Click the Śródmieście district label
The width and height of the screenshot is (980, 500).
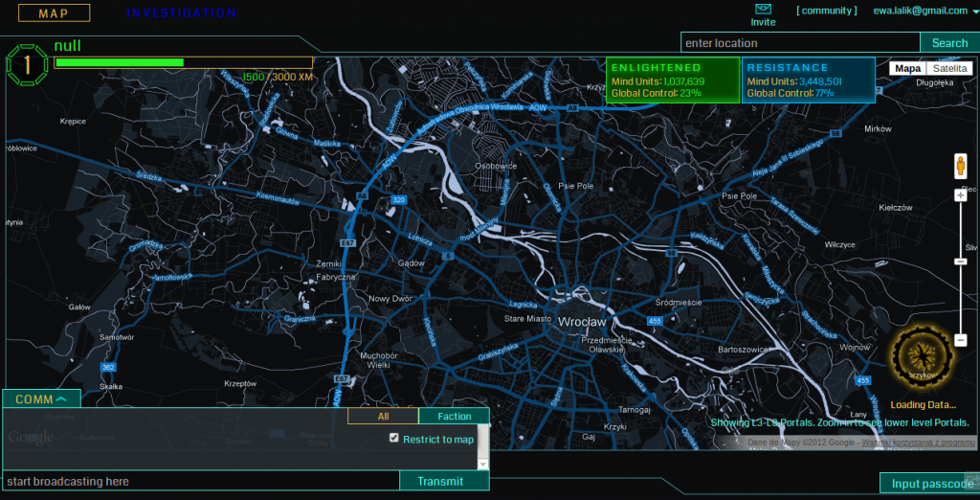(x=679, y=303)
